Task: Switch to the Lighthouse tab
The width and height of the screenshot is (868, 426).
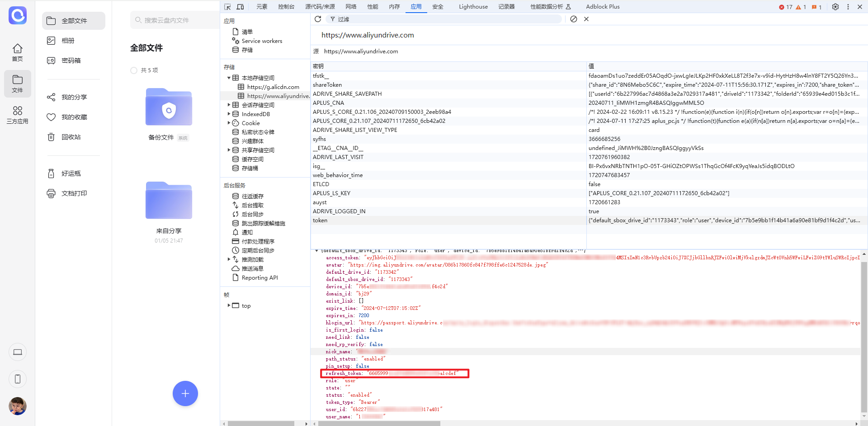Action: (x=473, y=7)
